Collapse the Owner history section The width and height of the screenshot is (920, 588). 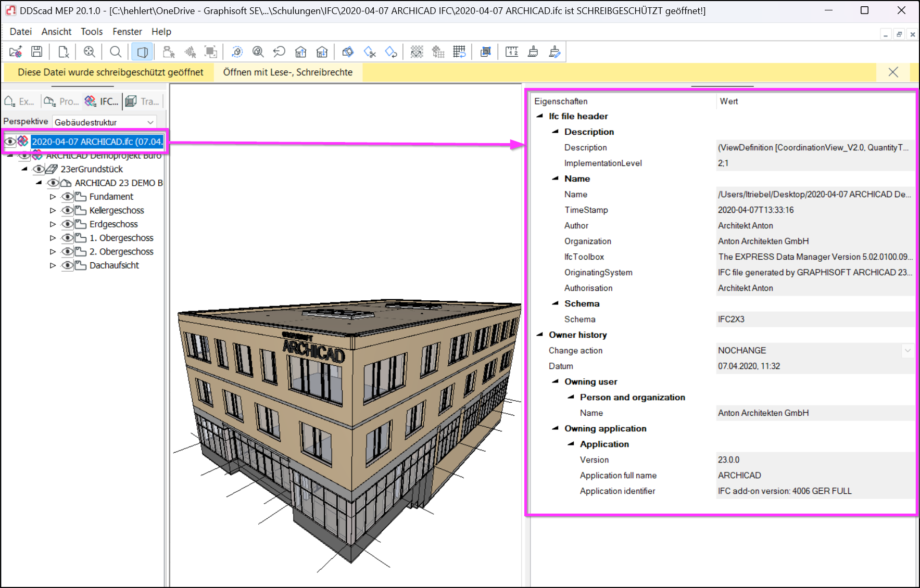pos(540,335)
